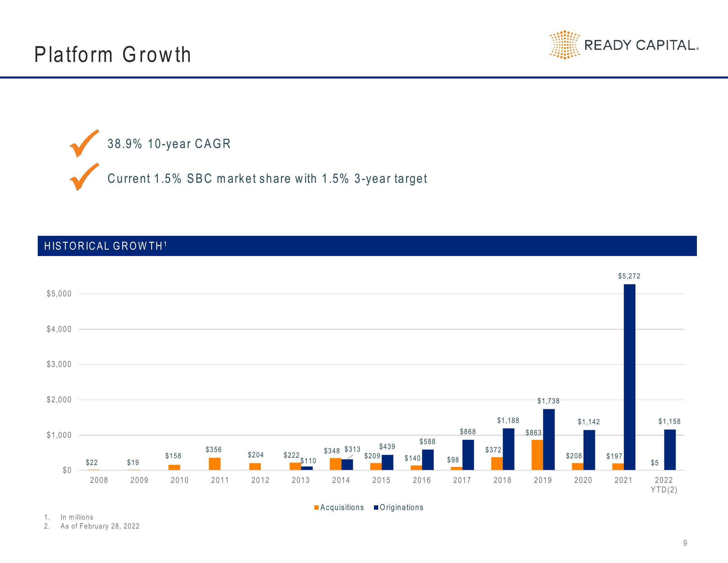The width and height of the screenshot is (728, 563).
Task: Click the 2011 axis label
Action: (220, 480)
